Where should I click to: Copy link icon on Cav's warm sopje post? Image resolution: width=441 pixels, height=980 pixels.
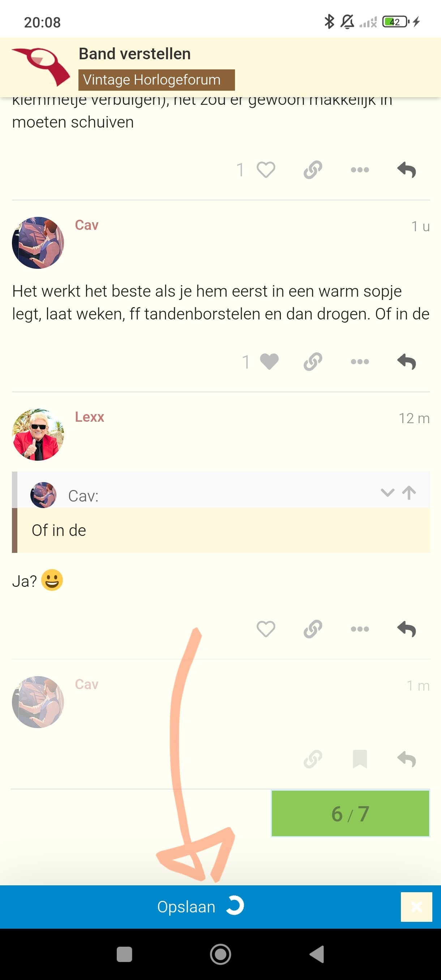click(313, 361)
